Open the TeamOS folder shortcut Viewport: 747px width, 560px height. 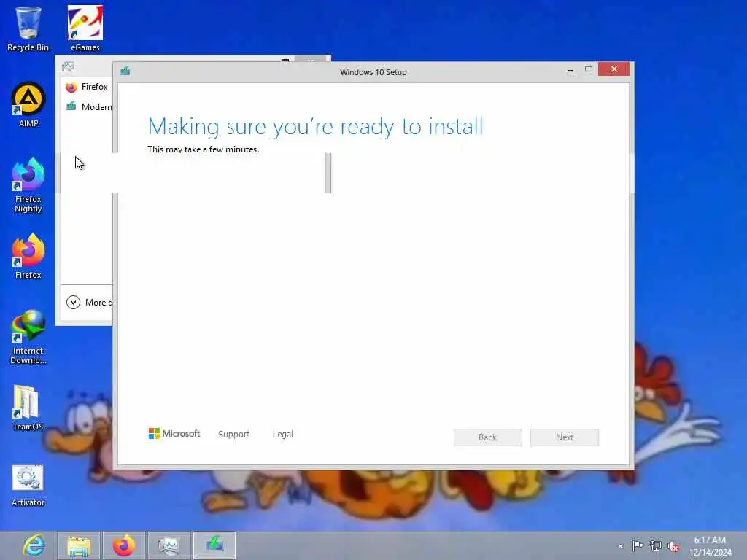coord(28,408)
